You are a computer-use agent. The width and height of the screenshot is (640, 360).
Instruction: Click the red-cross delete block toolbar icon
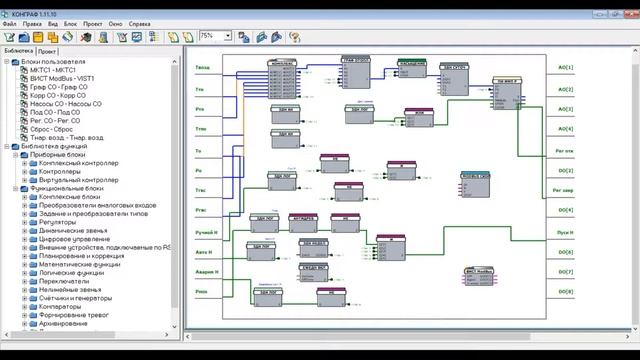tap(86, 37)
